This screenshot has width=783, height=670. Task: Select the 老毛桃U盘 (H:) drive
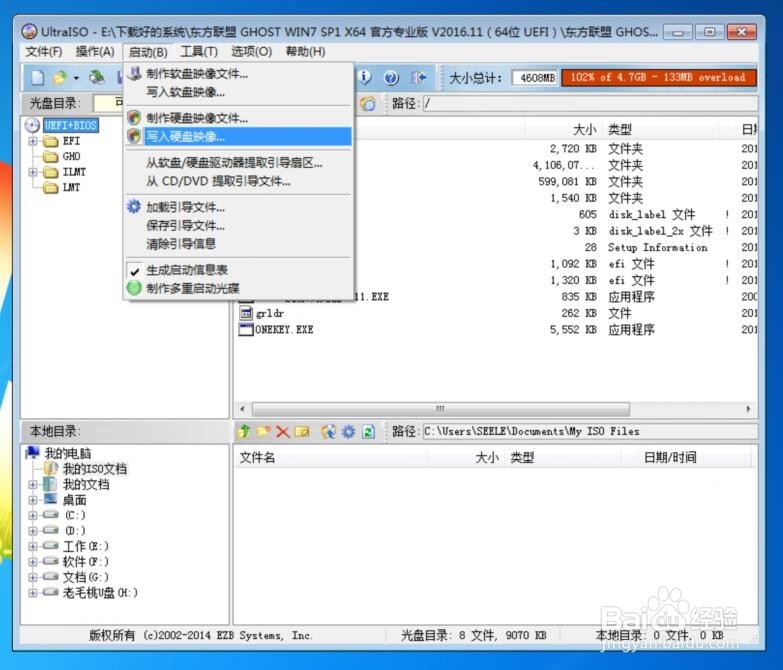(x=100, y=593)
